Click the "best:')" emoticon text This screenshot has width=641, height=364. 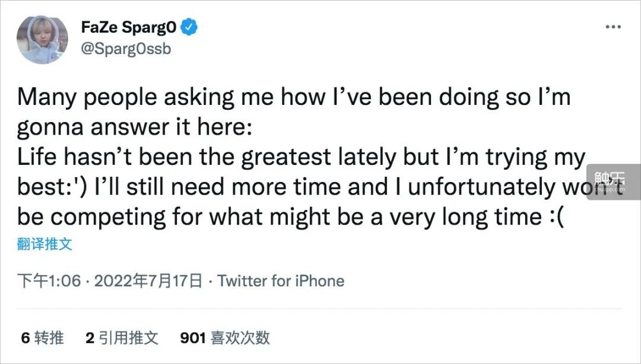tap(53, 187)
